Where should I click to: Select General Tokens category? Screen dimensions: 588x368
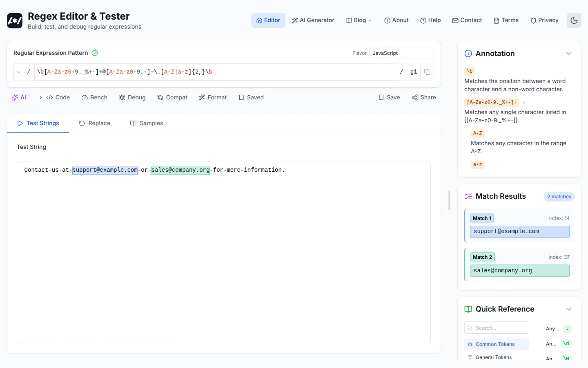(x=497, y=357)
